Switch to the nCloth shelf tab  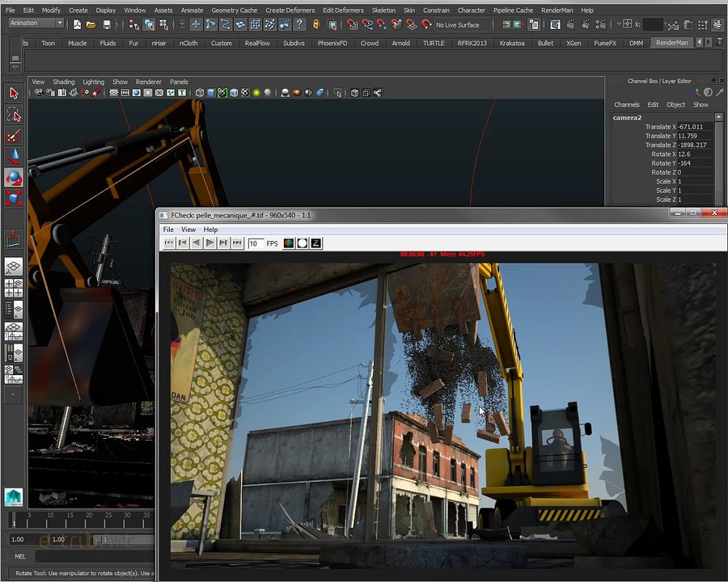tap(188, 43)
